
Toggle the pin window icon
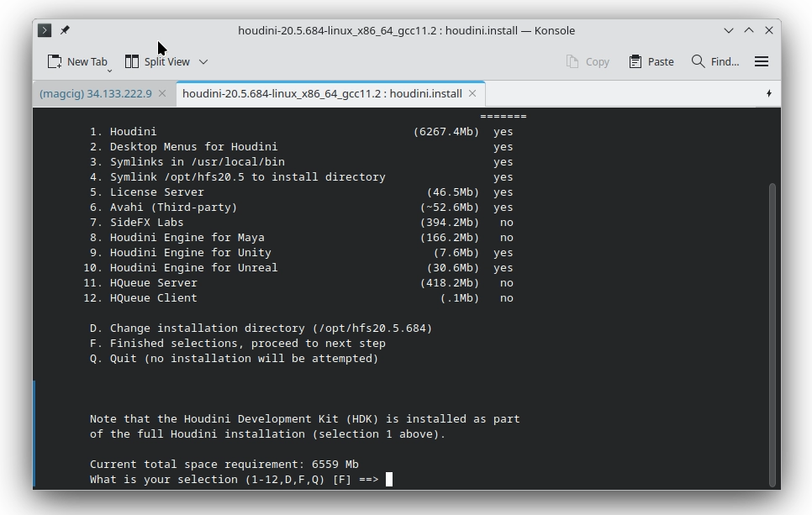coord(65,30)
